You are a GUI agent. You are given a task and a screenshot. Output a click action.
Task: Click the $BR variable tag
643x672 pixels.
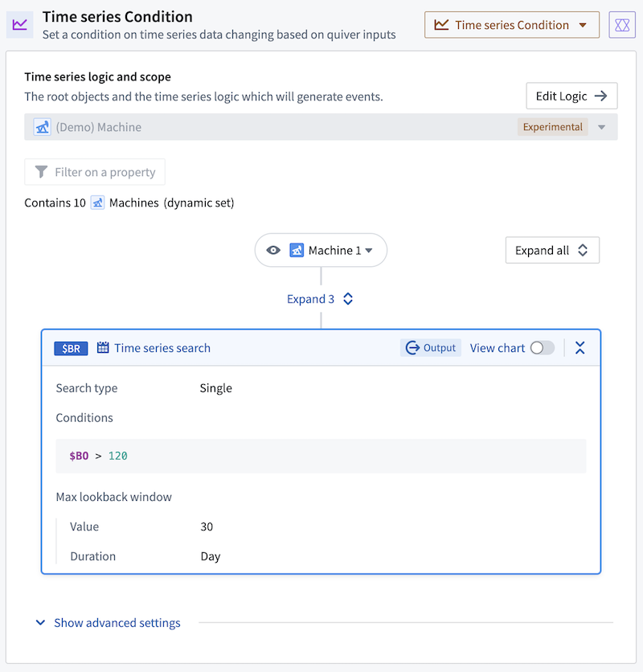(71, 348)
